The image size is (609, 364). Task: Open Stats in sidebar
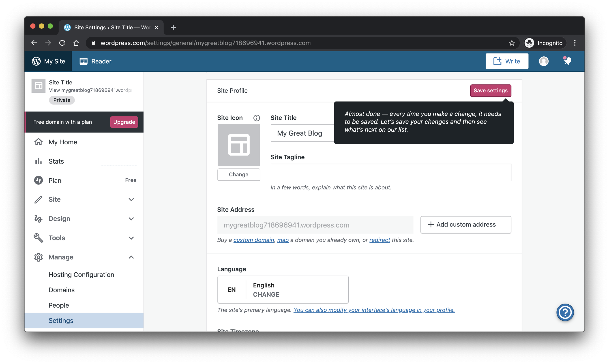pyautogui.click(x=84, y=161)
